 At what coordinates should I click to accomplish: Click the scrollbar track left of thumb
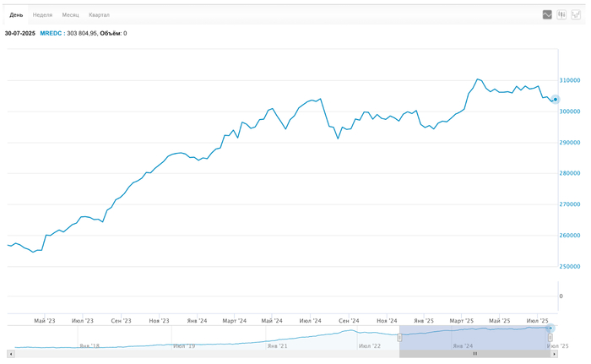(203, 354)
